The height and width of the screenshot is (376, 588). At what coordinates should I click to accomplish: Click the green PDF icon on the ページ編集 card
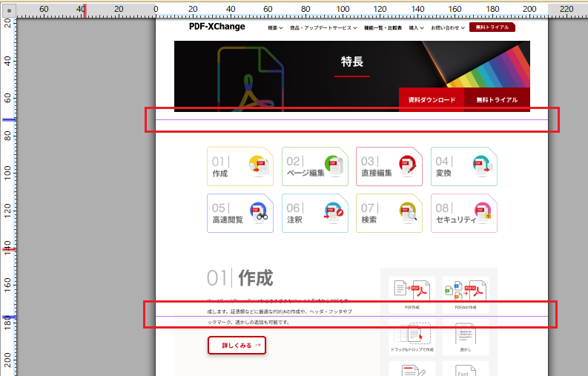(334, 165)
